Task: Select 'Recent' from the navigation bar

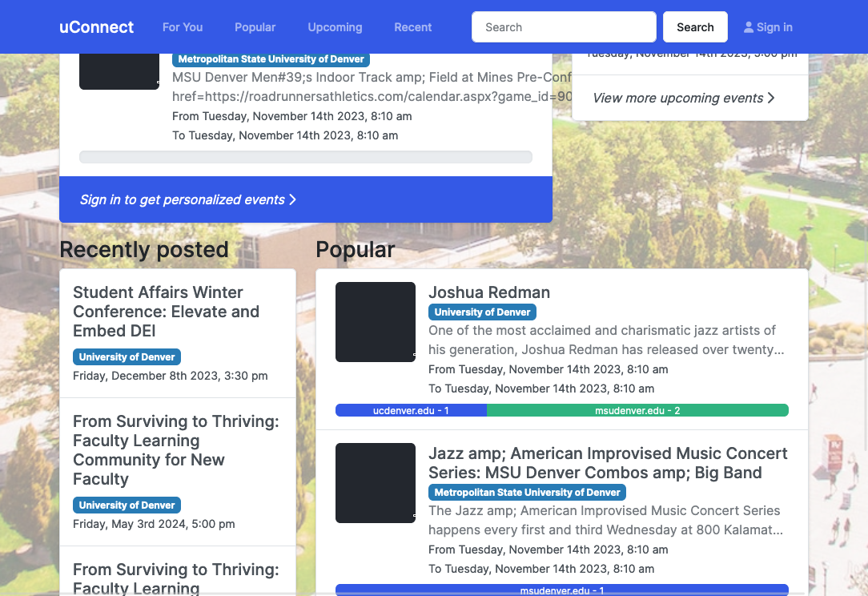Action: tap(412, 26)
